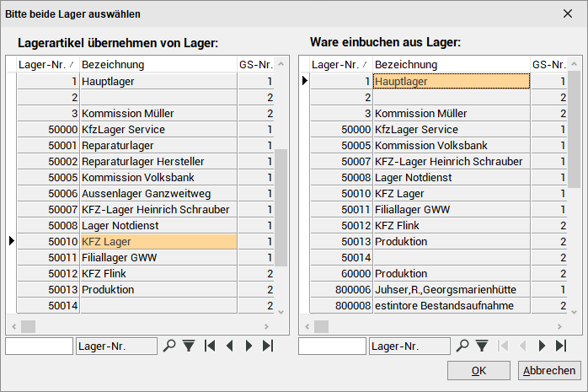
Task: Click the search text box under the left table
Action: pos(39,346)
